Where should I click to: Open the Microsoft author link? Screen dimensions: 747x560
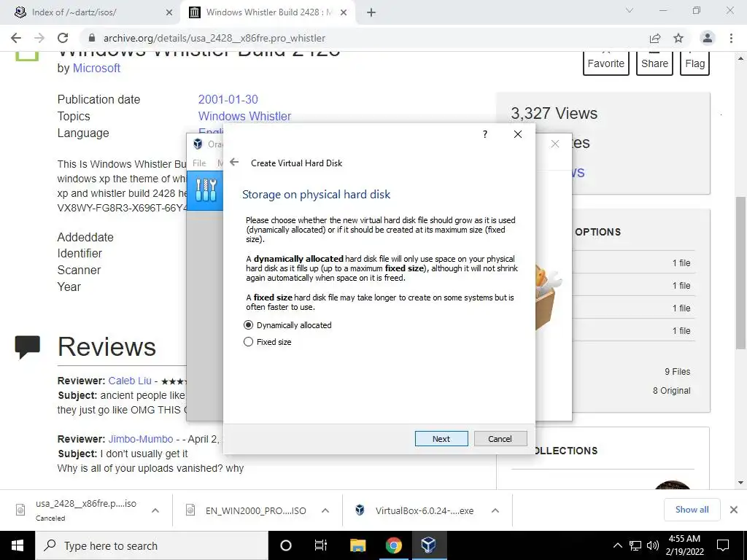(x=96, y=68)
